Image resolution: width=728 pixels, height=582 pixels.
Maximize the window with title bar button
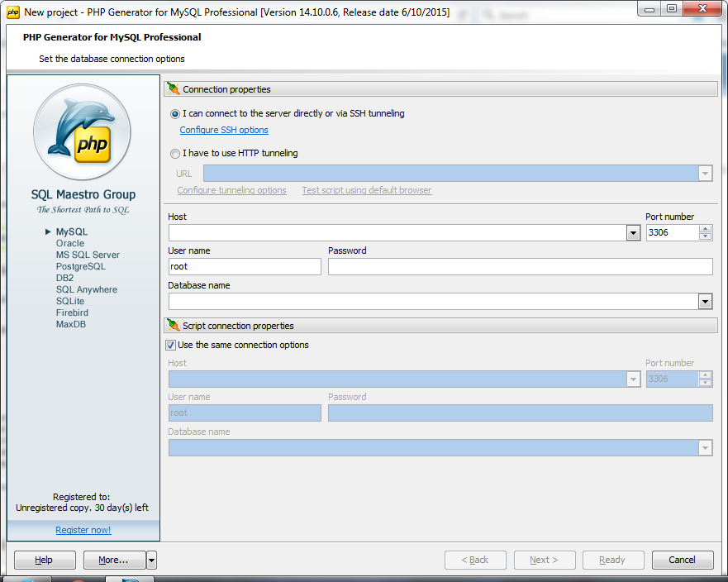click(x=671, y=8)
